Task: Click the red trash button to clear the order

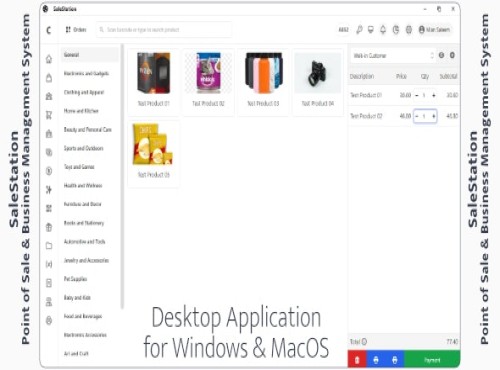Action: tap(357, 359)
